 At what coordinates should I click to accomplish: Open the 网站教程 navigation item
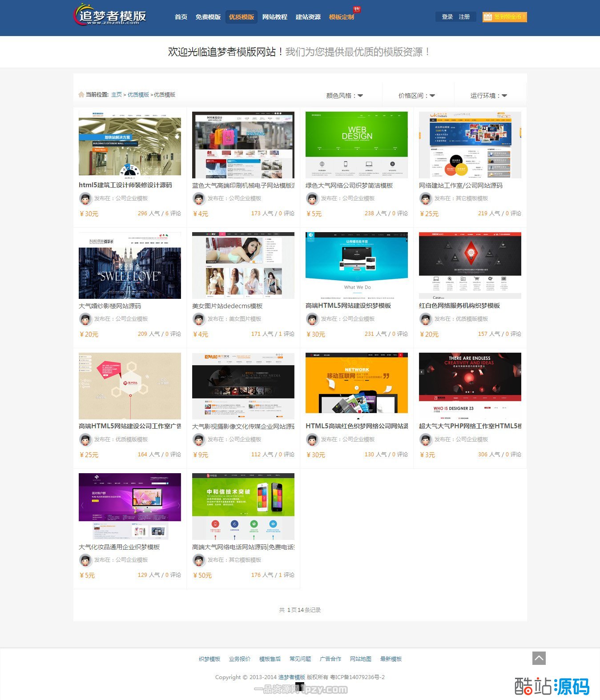[x=274, y=17]
